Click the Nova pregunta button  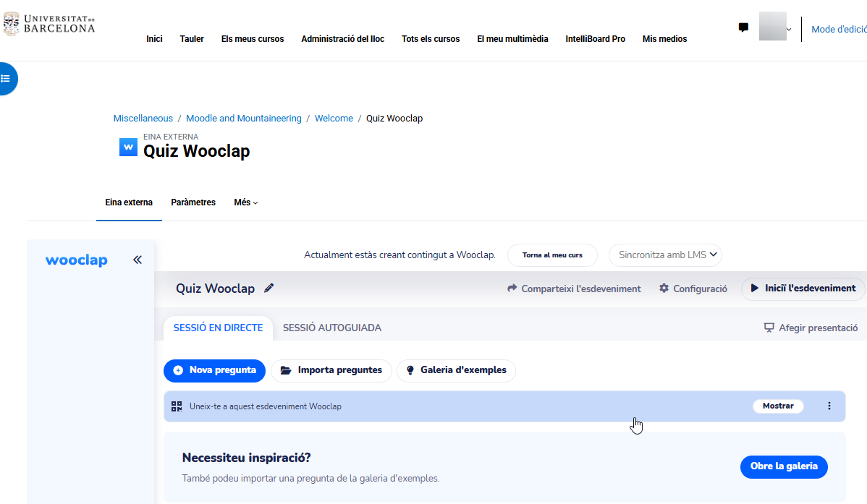point(214,370)
